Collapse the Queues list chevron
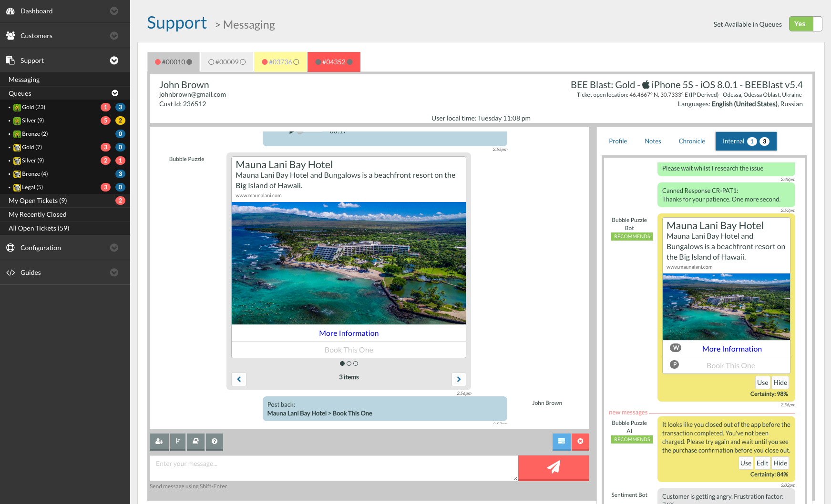831x504 pixels. [115, 93]
